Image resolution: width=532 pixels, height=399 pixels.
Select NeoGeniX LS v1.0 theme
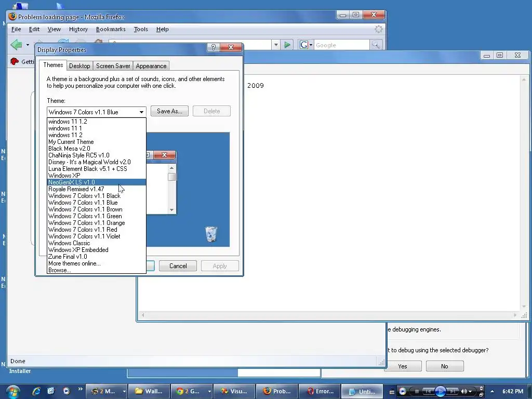click(96, 182)
